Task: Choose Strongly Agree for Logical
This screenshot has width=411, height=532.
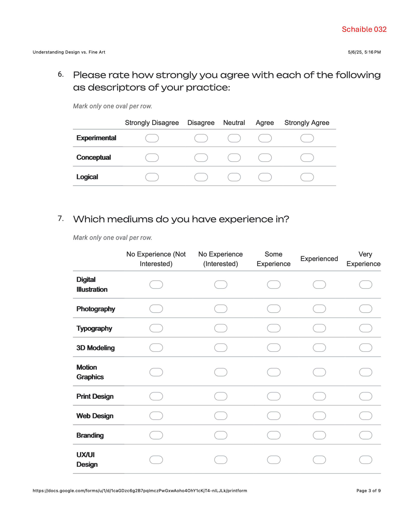Action: (x=307, y=177)
